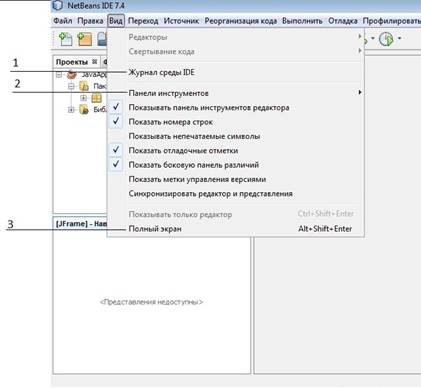Expand the package node under source packages
The width and height of the screenshot is (421, 388).
pos(83,98)
